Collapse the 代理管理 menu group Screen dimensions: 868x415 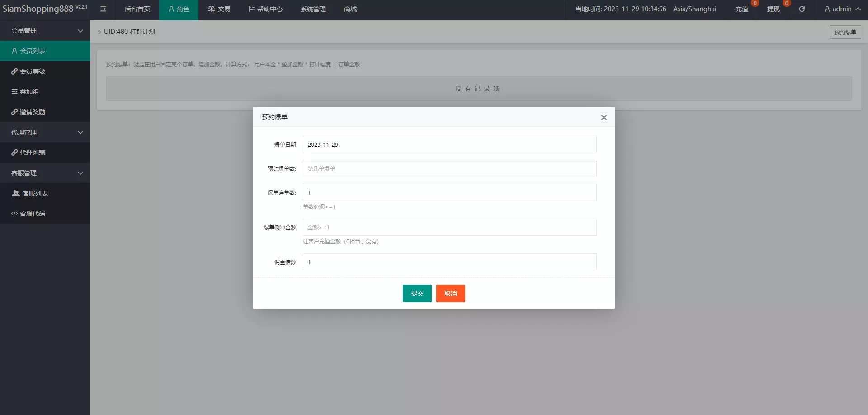point(45,132)
